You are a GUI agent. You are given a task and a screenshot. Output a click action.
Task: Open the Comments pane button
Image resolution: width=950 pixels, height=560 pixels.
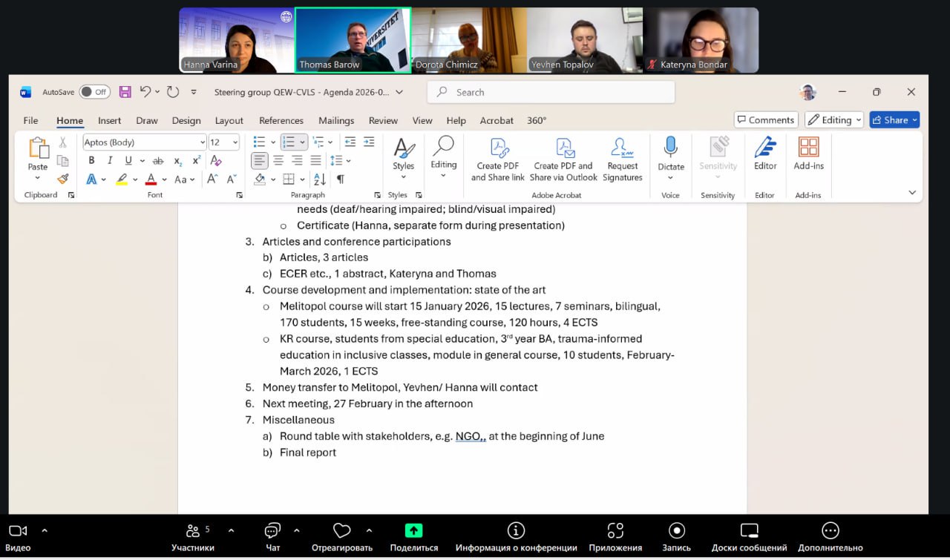[765, 120]
